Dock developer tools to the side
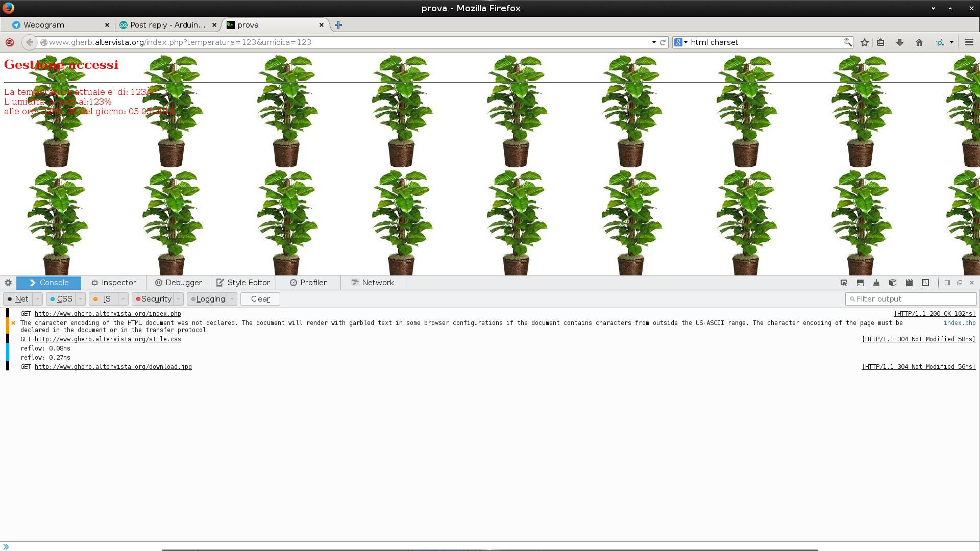The width and height of the screenshot is (980, 551). click(x=947, y=283)
